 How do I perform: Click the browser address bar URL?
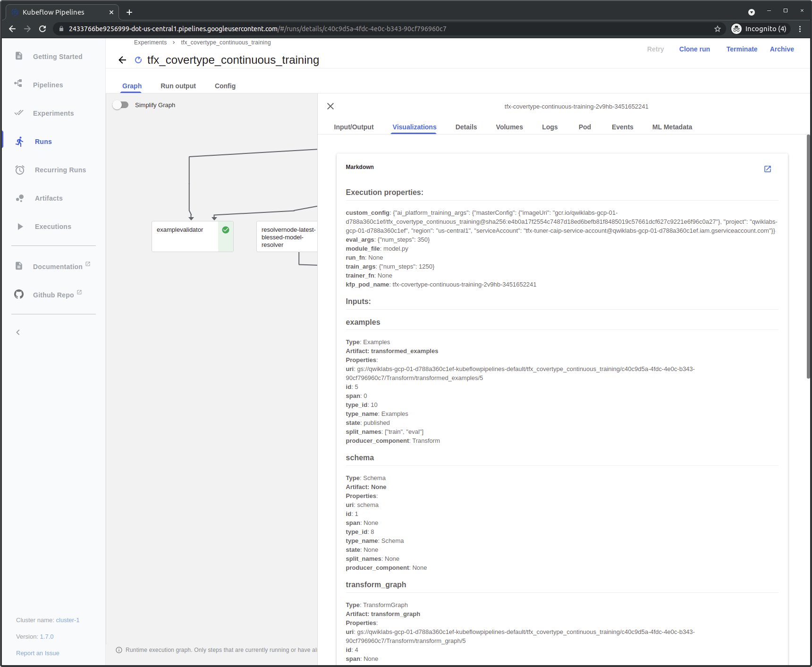[257, 29]
